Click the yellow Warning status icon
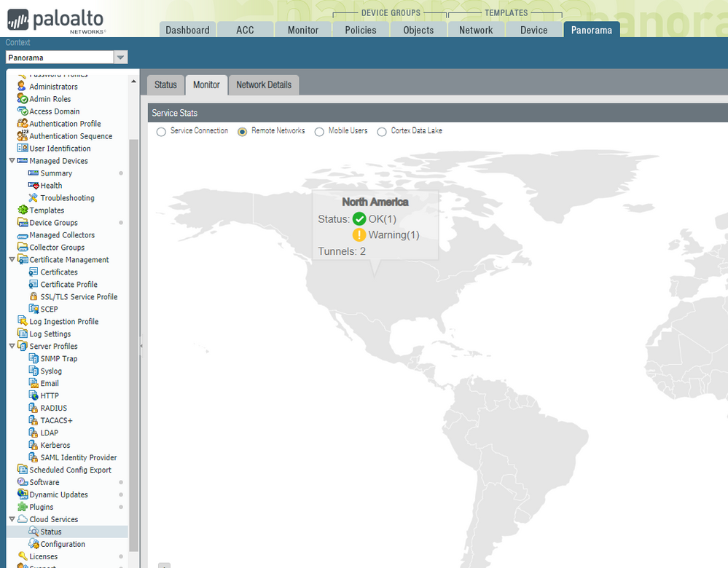The height and width of the screenshot is (568, 728). 359,234
